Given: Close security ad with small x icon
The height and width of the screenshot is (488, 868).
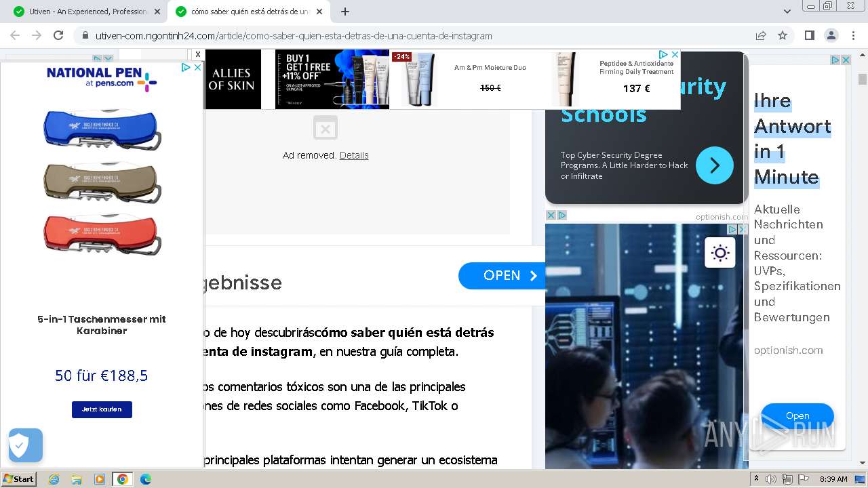Looking at the screenshot, I should [551, 216].
